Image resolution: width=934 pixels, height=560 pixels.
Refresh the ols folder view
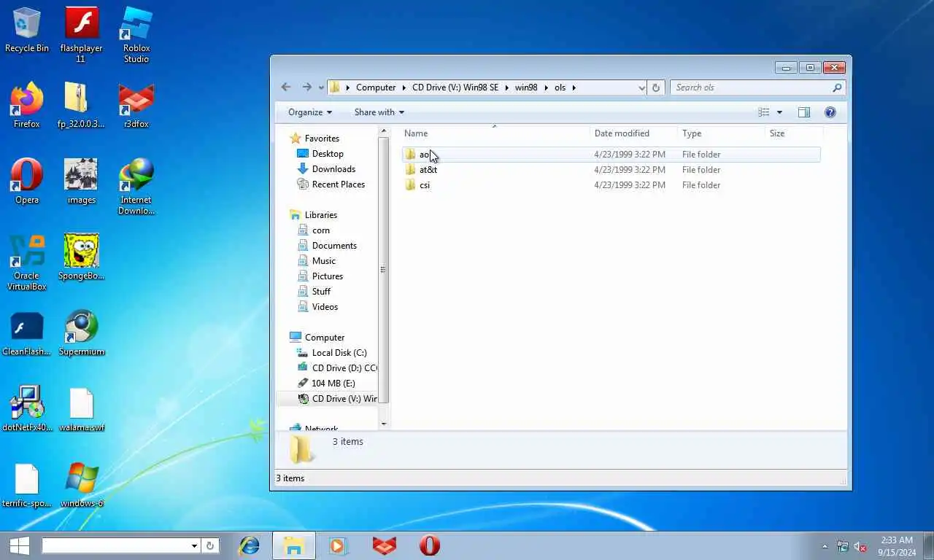tap(655, 87)
